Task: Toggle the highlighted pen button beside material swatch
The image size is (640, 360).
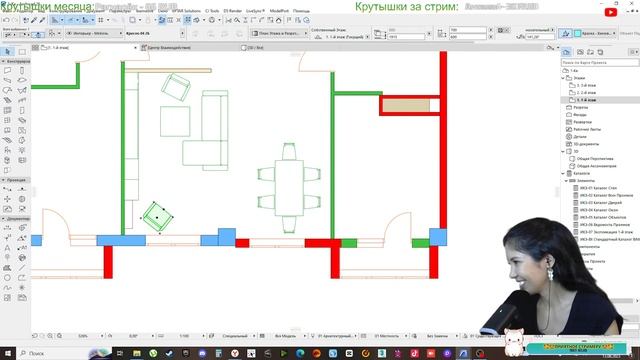Action: pyautogui.click(x=565, y=33)
